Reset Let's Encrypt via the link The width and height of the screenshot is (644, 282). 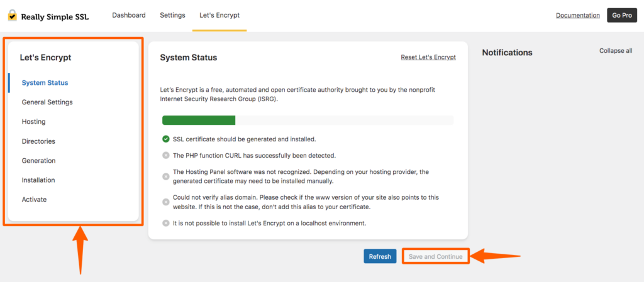point(428,57)
